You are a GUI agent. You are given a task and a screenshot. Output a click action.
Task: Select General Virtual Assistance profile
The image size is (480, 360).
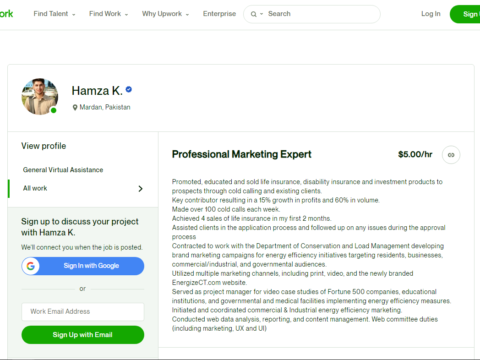(x=63, y=170)
